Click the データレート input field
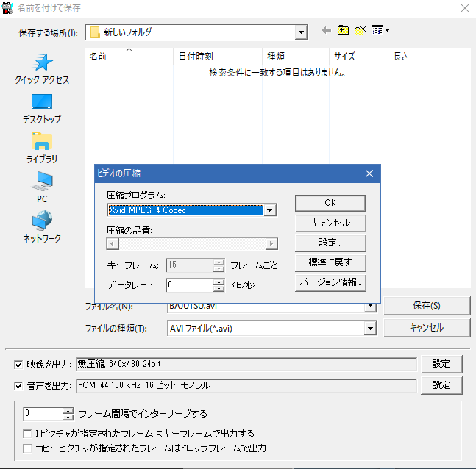Viewport: 476px width, 469px height. [189, 284]
